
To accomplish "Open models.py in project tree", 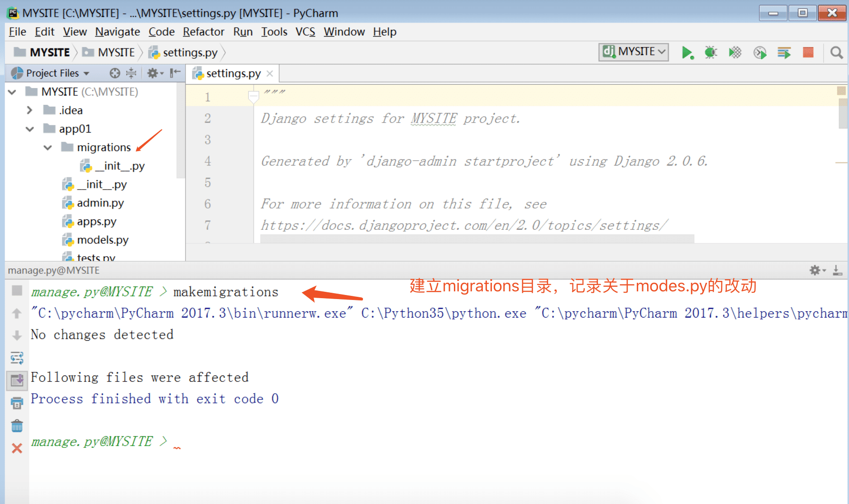I will [102, 240].
